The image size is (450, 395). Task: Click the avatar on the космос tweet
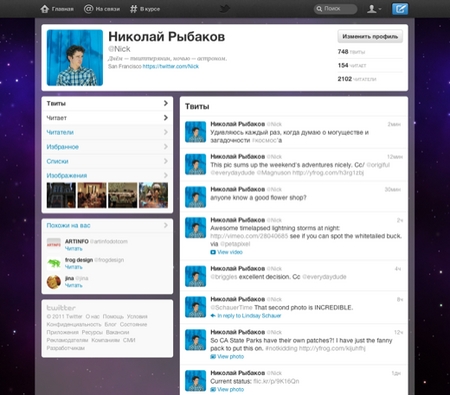195,132
